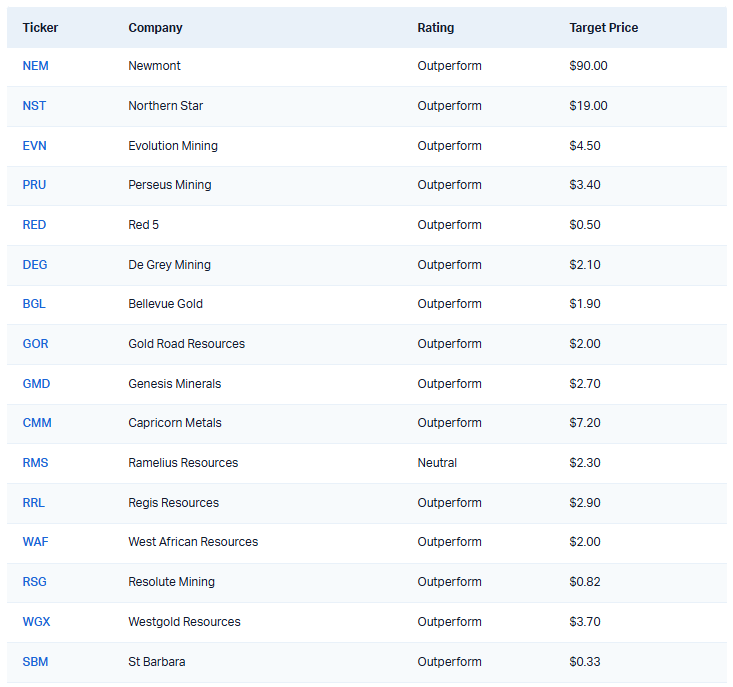
Task: Open GOR ticker details
Action: 35,344
